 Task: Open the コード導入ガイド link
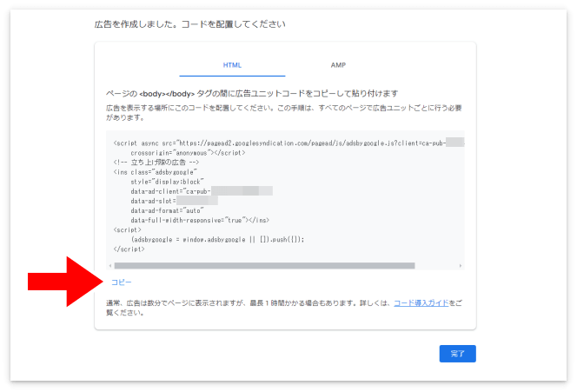click(421, 303)
